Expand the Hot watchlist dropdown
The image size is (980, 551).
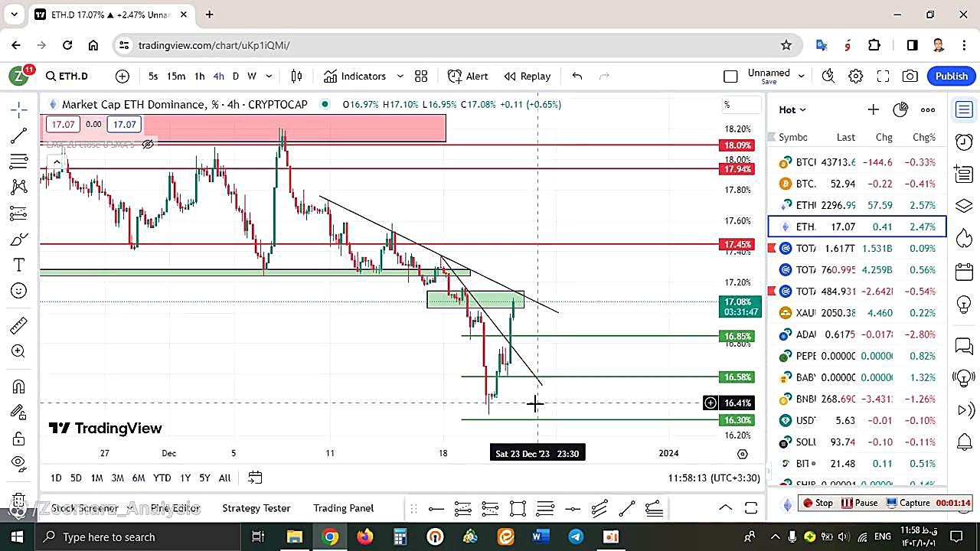pyautogui.click(x=792, y=109)
